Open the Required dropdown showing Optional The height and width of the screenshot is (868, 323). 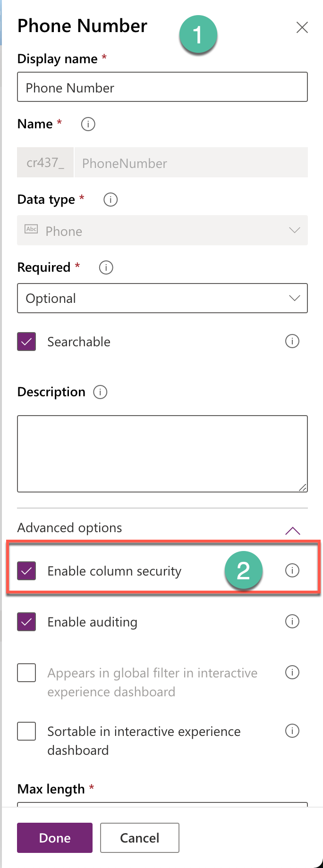pos(162,298)
